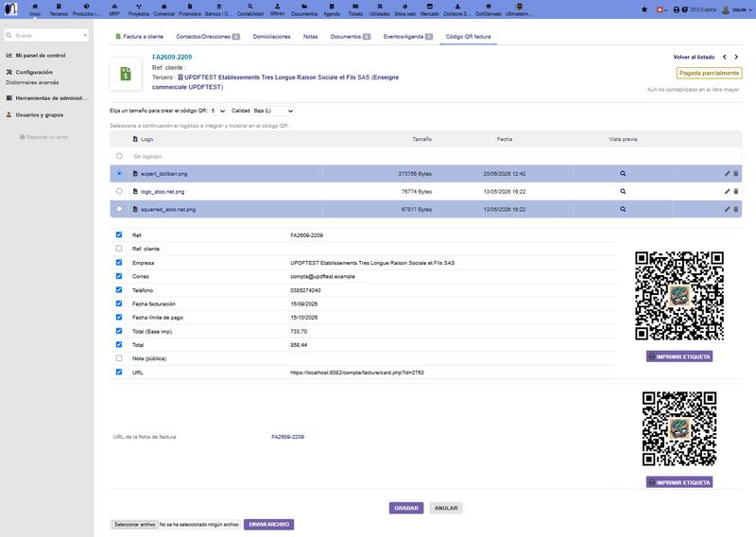This screenshot has width=756, height=537.
Task: Click the ANULAR button
Action: coord(446,508)
